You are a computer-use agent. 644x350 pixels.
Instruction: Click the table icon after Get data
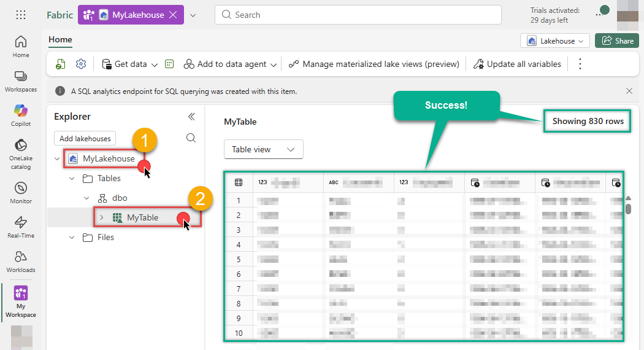pos(169,64)
